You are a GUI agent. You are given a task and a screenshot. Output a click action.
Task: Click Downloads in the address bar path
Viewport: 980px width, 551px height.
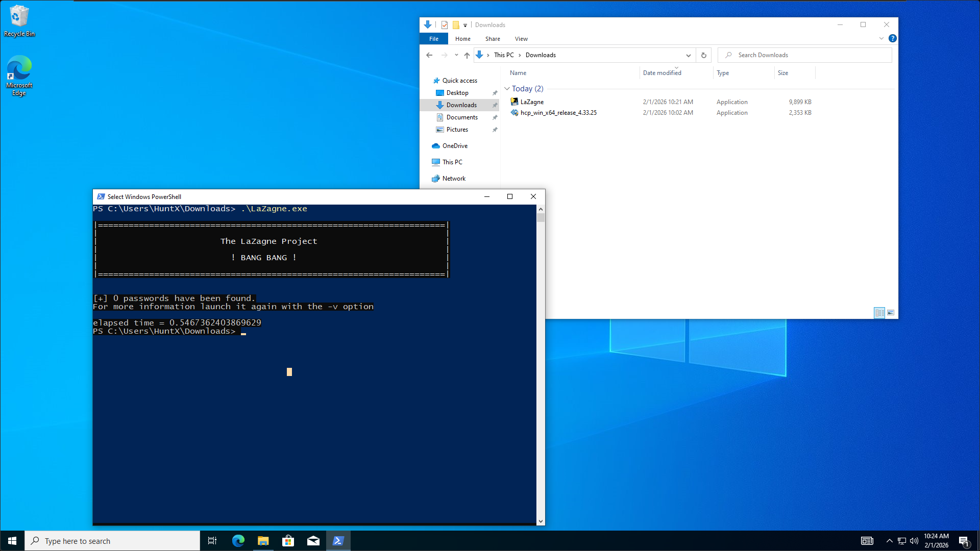click(x=541, y=55)
